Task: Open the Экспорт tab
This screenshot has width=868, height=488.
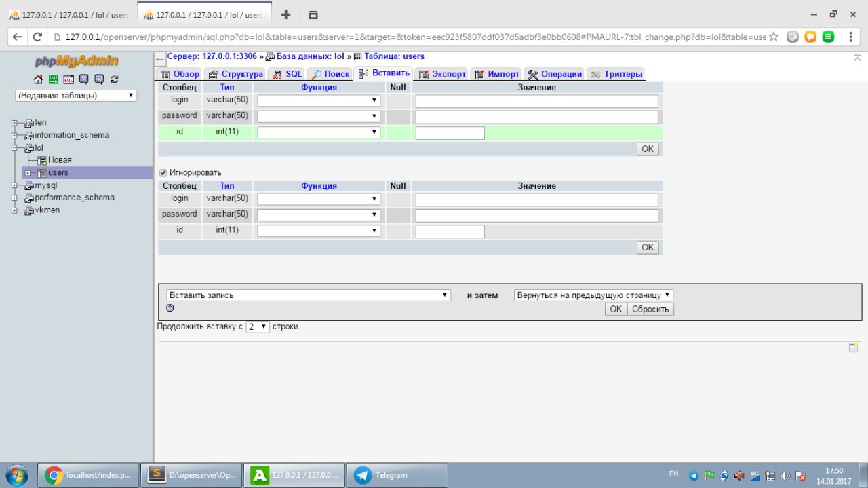Action: point(443,74)
